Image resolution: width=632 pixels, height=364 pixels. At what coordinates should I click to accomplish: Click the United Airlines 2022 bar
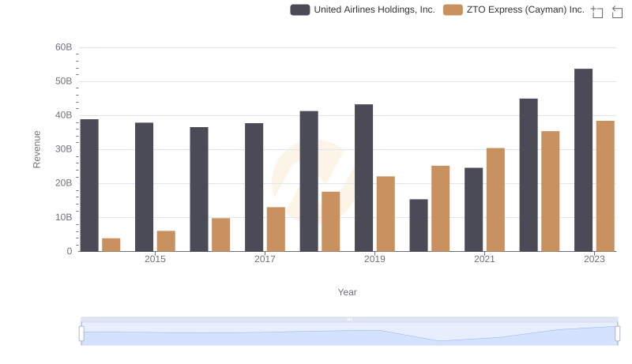click(x=529, y=175)
